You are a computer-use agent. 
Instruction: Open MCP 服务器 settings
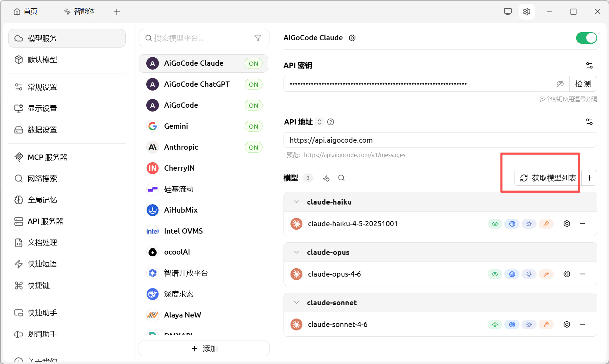67,157
